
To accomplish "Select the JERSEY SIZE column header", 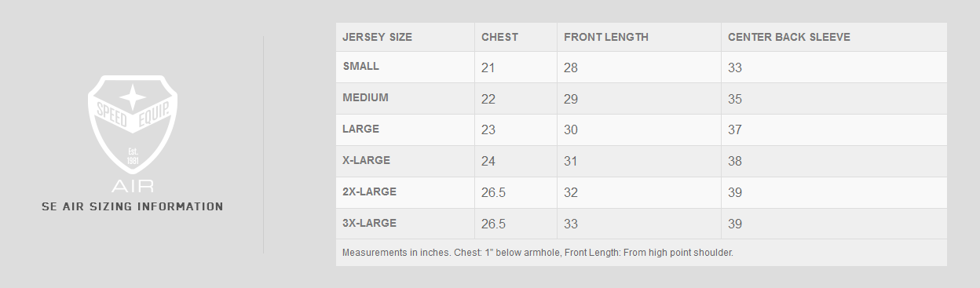I will point(378,37).
